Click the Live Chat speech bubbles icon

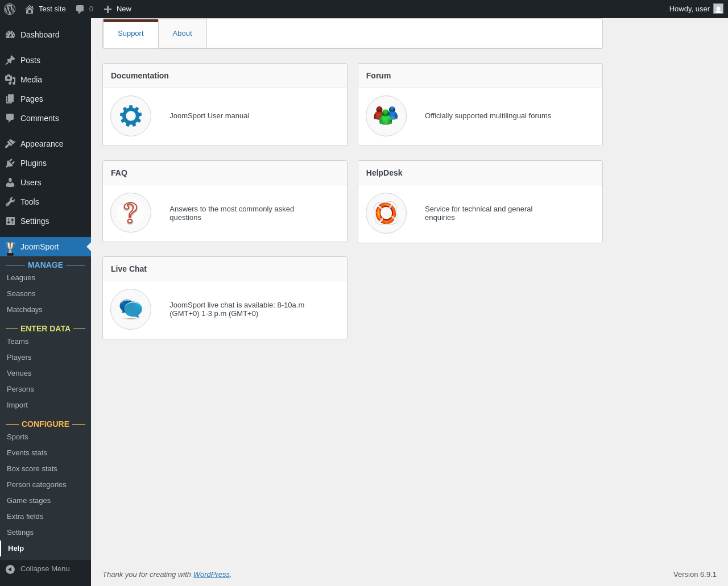131,309
